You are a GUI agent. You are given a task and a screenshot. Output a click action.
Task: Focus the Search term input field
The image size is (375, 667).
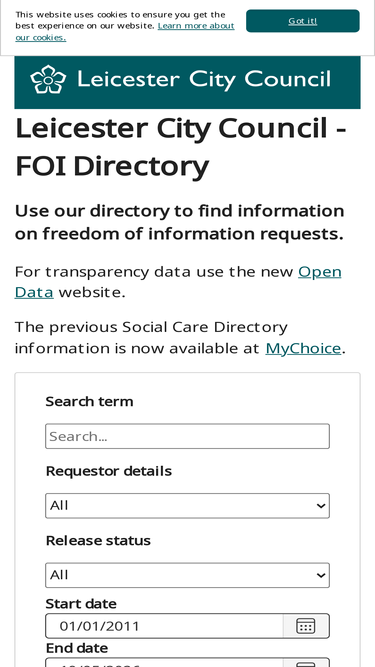pos(188,436)
